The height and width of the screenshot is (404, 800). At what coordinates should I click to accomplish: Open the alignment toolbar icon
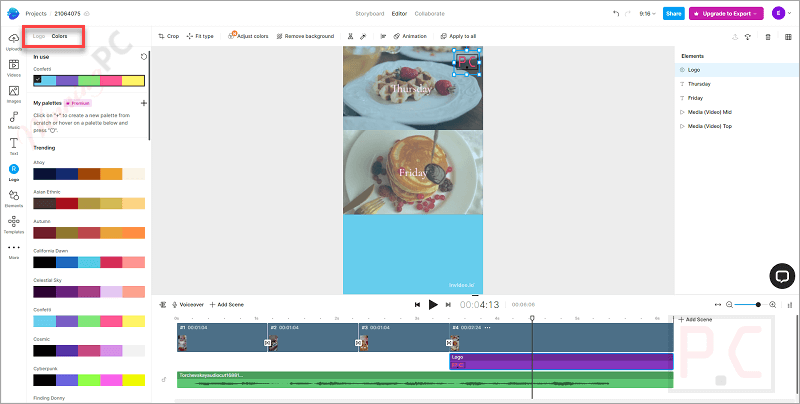383,36
